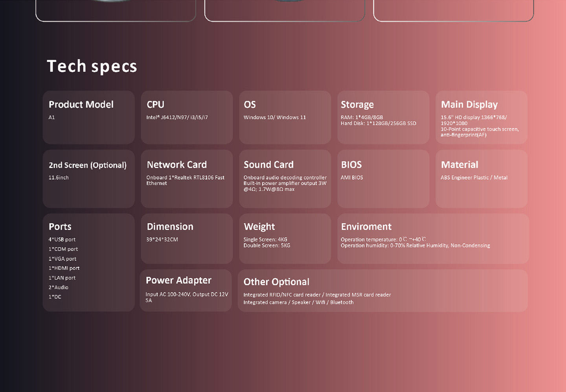Click the Sound Card heading
This screenshot has width=566, height=392.
pyautogui.click(x=268, y=165)
